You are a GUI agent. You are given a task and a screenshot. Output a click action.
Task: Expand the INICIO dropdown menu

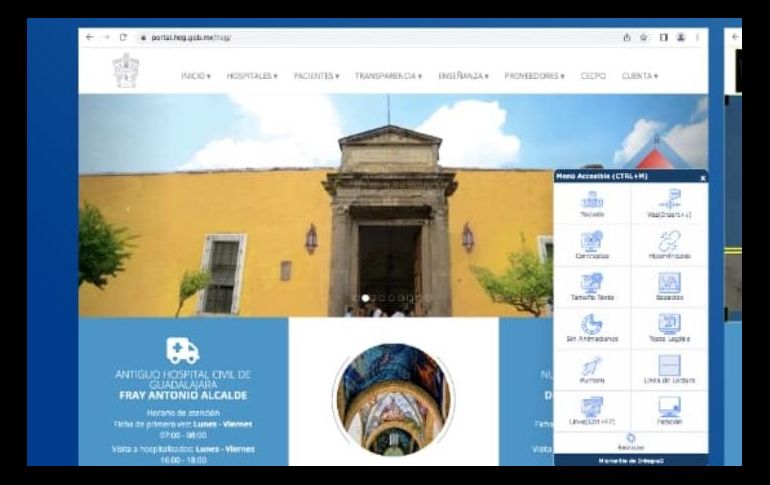[196, 76]
